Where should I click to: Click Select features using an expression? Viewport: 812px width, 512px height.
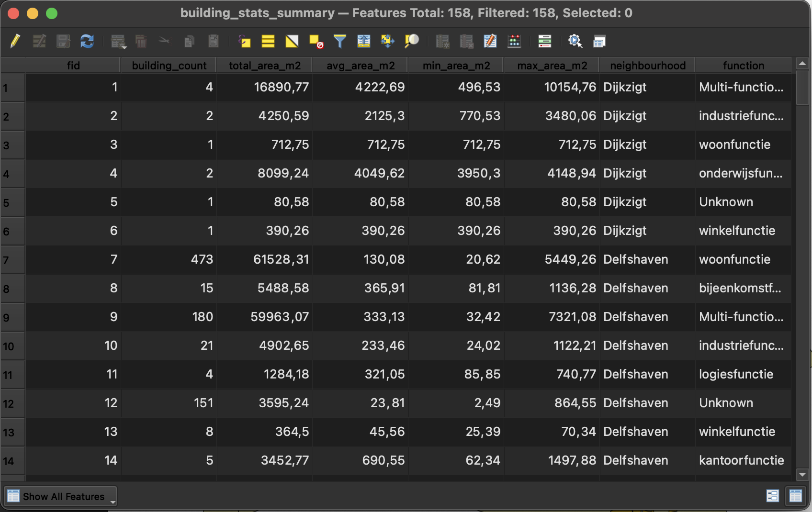point(244,41)
